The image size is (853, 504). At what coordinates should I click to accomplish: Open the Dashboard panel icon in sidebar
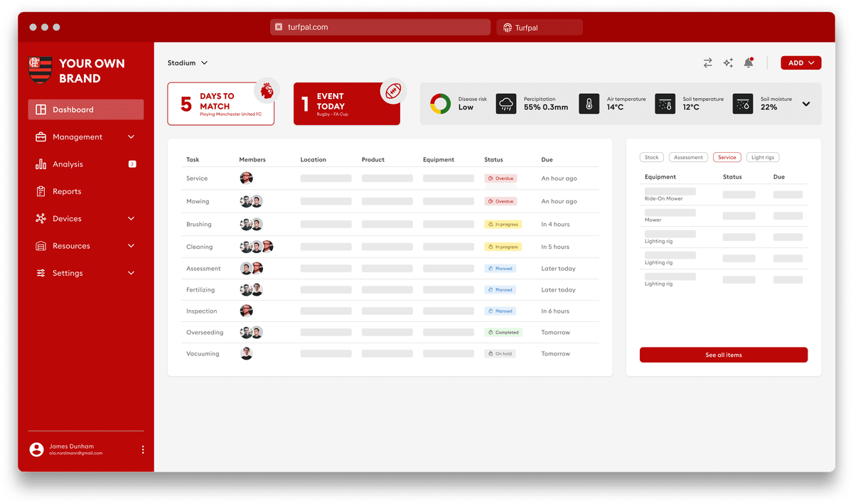[x=41, y=109]
